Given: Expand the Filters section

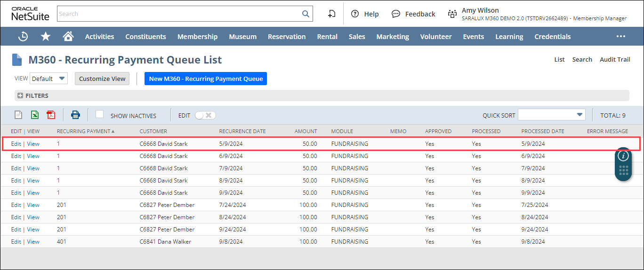Looking at the screenshot, I should click(x=20, y=95).
